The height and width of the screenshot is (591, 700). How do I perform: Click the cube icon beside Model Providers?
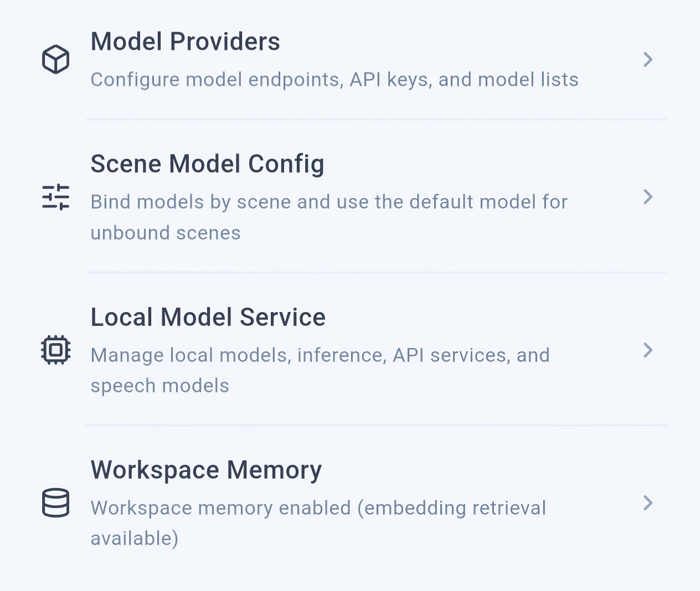[55, 59]
